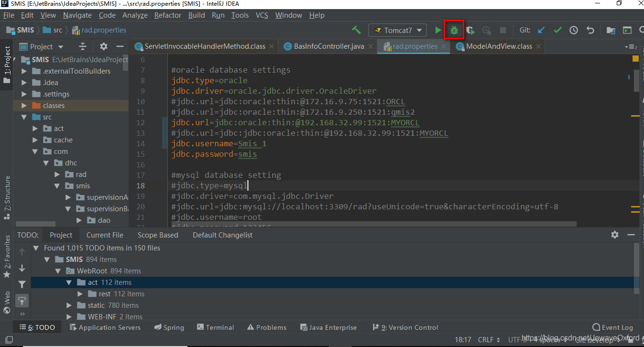
Task: Switch to BasInfoController.java tab
Action: point(329,46)
